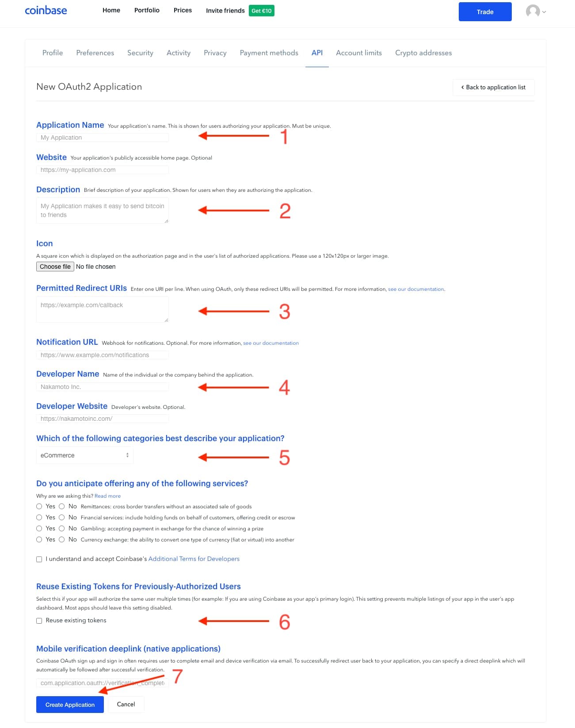575x728 pixels.
Task: Click Read more about services questions
Action: 107,495
